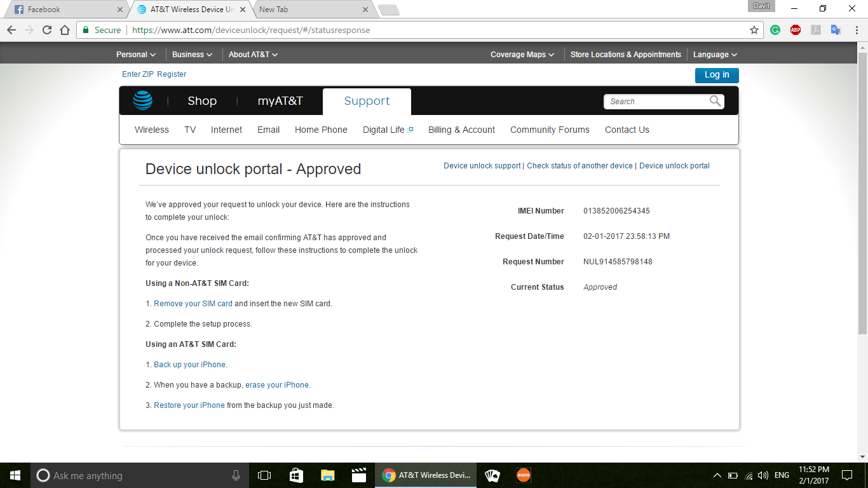The height and width of the screenshot is (488, 868).
Task: Open File Explorer from the taskbar
Action: pos(327,475)
